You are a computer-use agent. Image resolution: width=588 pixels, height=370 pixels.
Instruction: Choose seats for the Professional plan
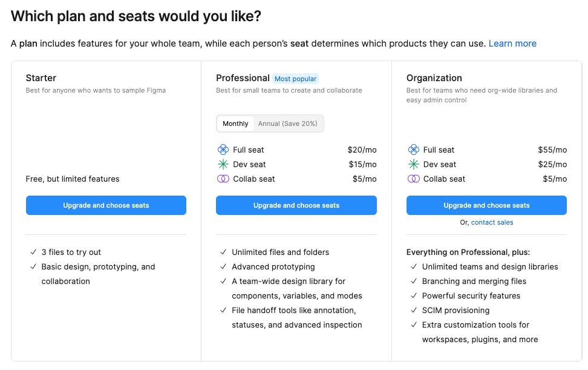[296, 205]
